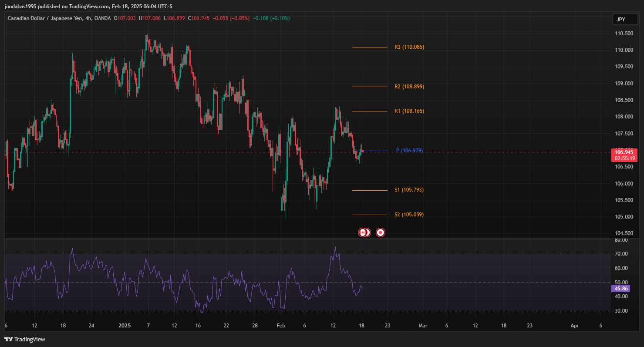This screenshot has width=644, height=347.
Task: Select the blue P (106.979) pivot label
Action: click(x=409, y=151)
